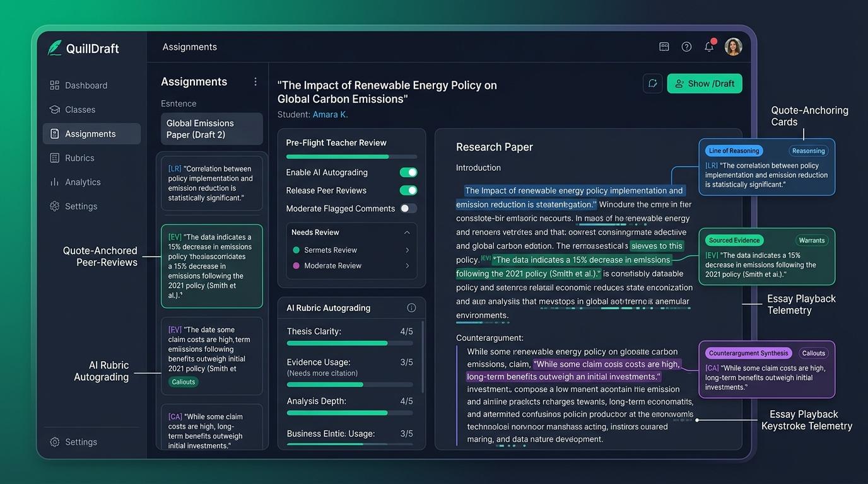This screenshot has width=868, height=484.
Task: Click the Caliouts tag on review card
Action: 184,382
